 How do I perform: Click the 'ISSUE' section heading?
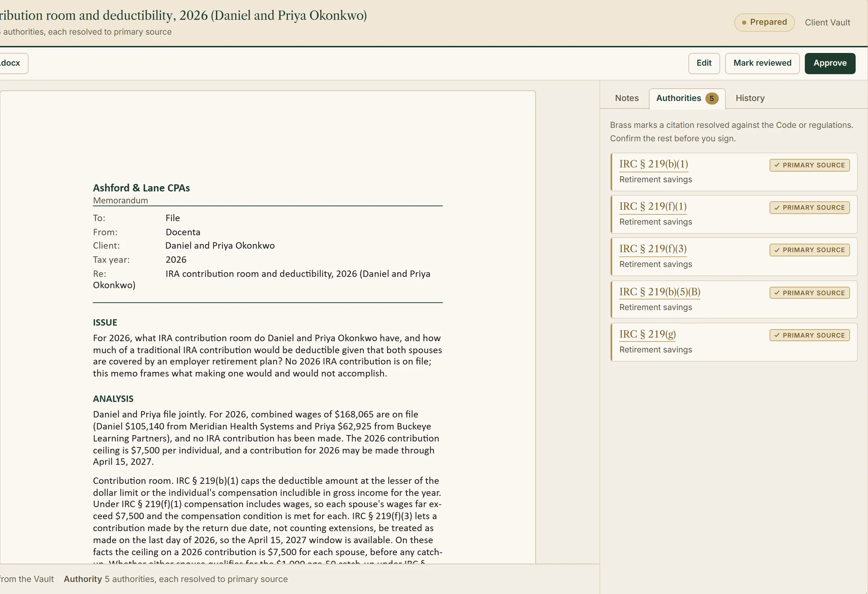[x=105, y=323]
